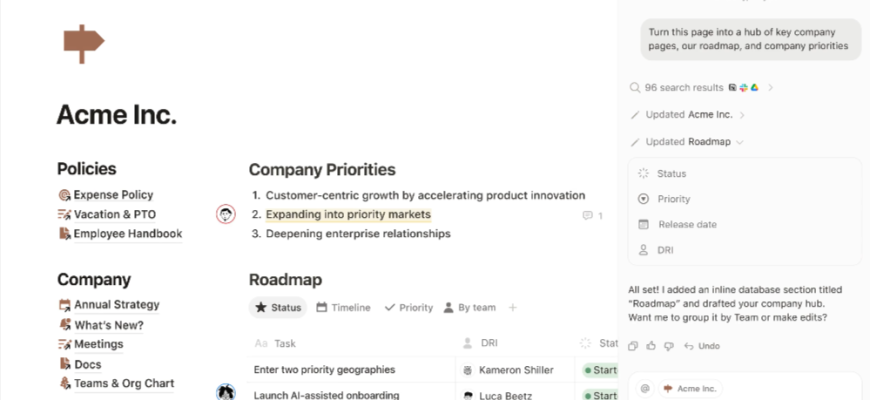870x400 pixels.
Task: Switch to the Timeline view tab
Action: click(x=343, y=308)
